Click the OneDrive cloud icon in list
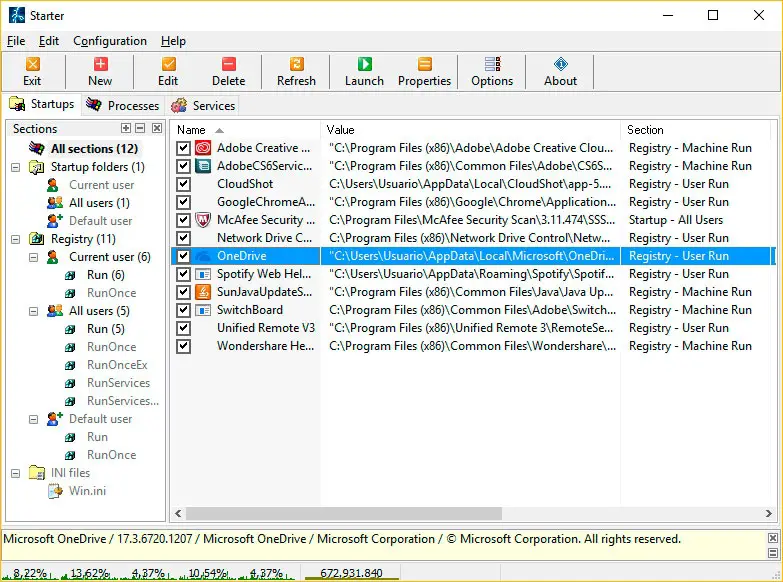 coord(203,256)
